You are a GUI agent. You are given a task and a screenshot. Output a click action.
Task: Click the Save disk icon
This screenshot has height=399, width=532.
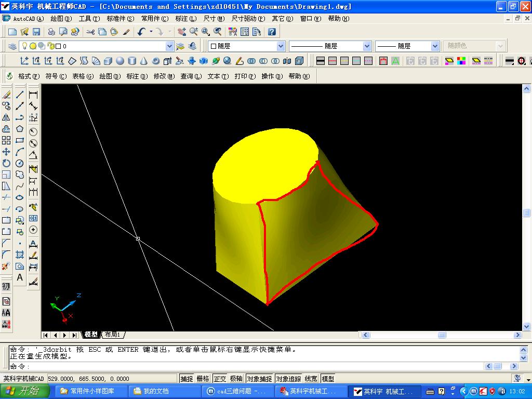tap(36, 32)
